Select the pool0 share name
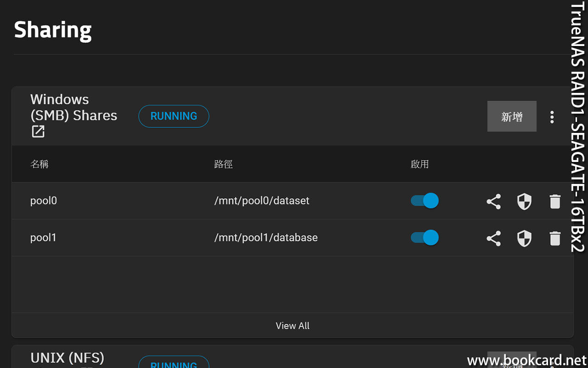The width and height of the screenshot is (588, 368). 44,201
